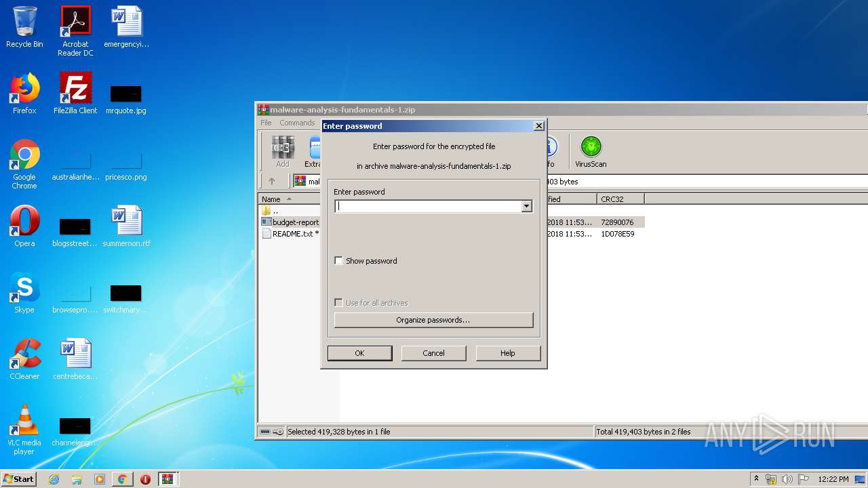Open Chrome from the taskbar
Screen dimensions: 868x488
[x=122, y=479]
